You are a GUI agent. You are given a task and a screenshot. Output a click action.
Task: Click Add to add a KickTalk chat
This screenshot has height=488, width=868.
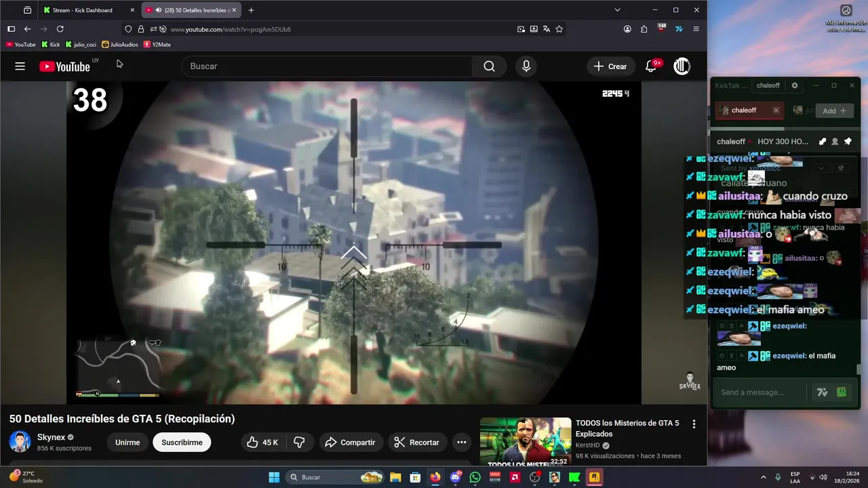[x=834, y=110]
